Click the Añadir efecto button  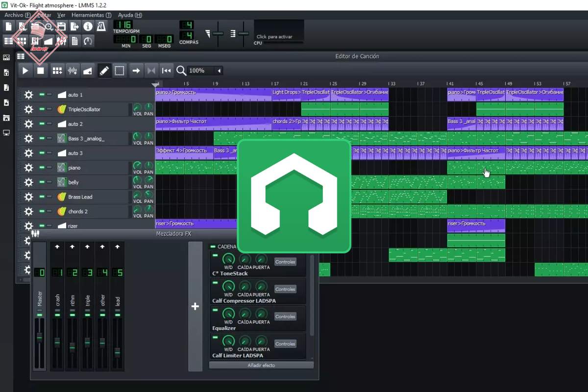[x=261, y=365]
